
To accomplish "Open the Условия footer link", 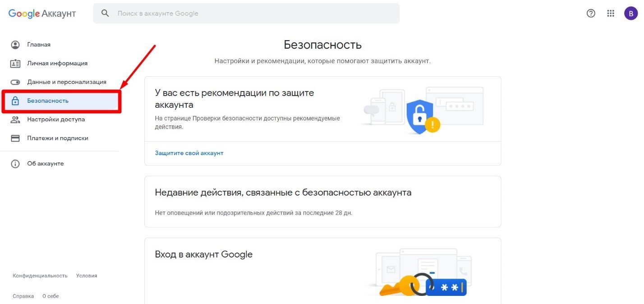I will [x=87, y=276].
